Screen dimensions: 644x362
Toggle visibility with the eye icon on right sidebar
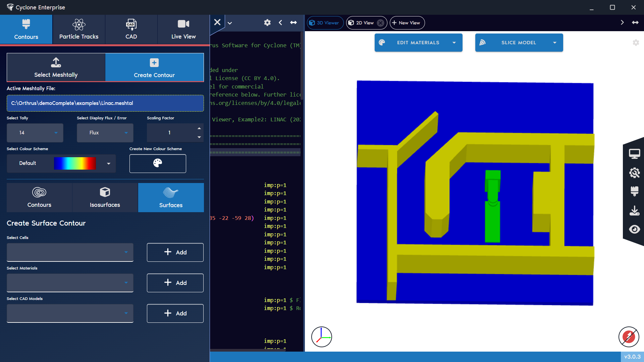coord(635,229)
